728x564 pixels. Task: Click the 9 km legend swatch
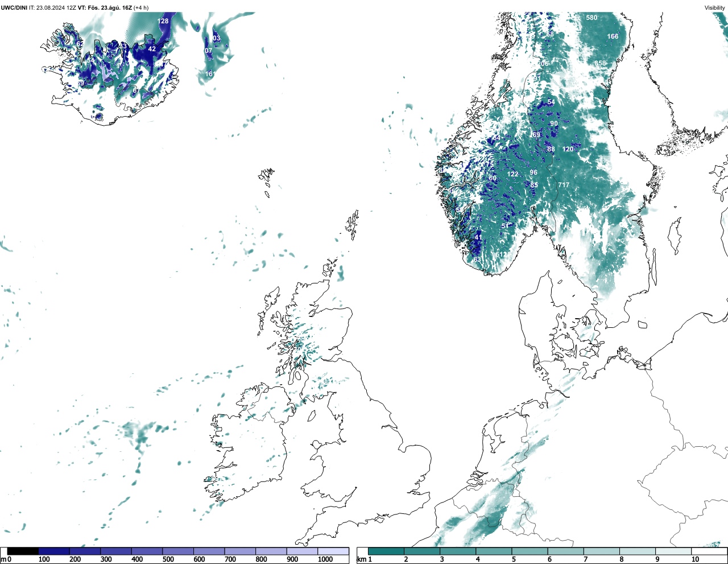673,551
